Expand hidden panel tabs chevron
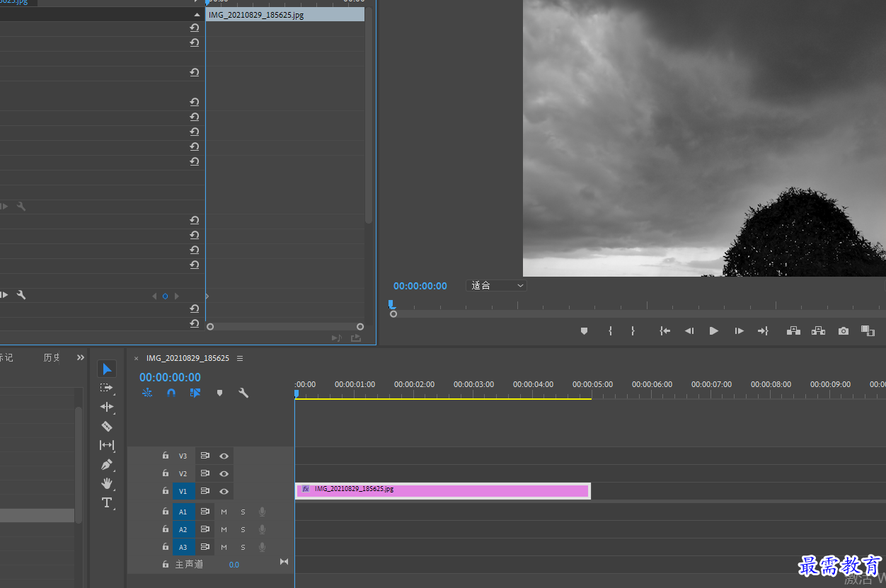 [x=81, y=358]
